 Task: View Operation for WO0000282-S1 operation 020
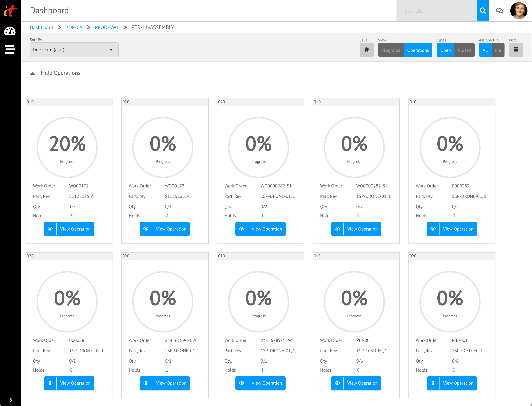261,229
